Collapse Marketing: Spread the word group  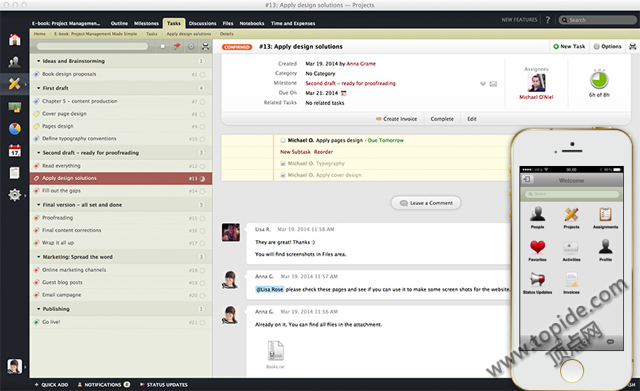point(38,257)
